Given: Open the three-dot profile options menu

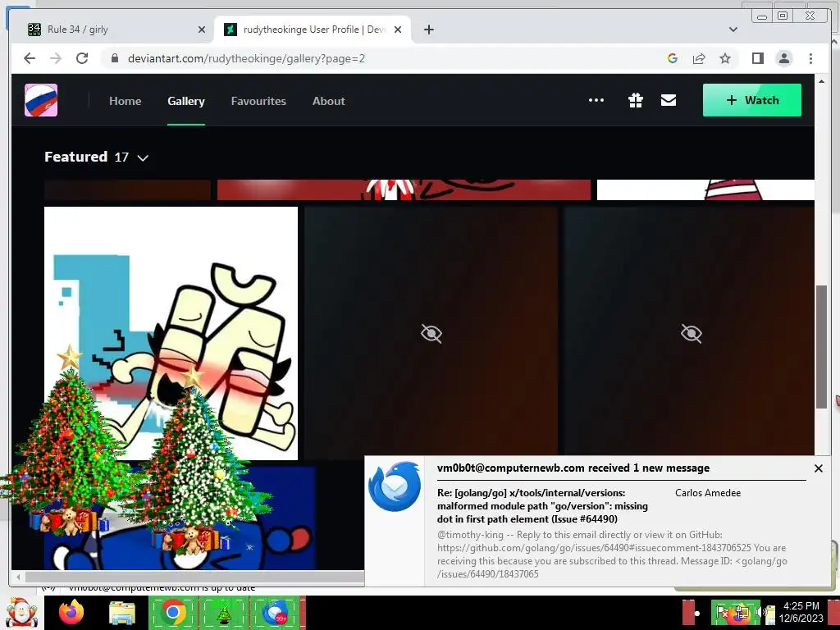Looking at the screenshot, I should [x=596, y=100].
